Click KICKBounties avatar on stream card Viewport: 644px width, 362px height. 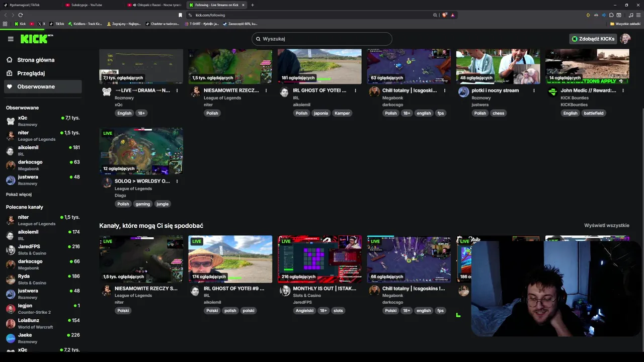(x=552, y=92)
